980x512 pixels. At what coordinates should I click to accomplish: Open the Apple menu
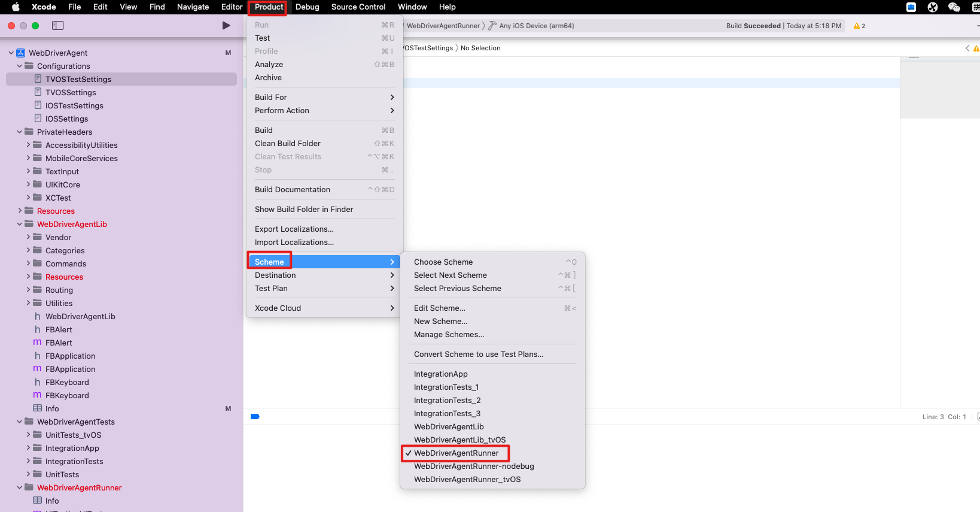(x=16, y=7)
